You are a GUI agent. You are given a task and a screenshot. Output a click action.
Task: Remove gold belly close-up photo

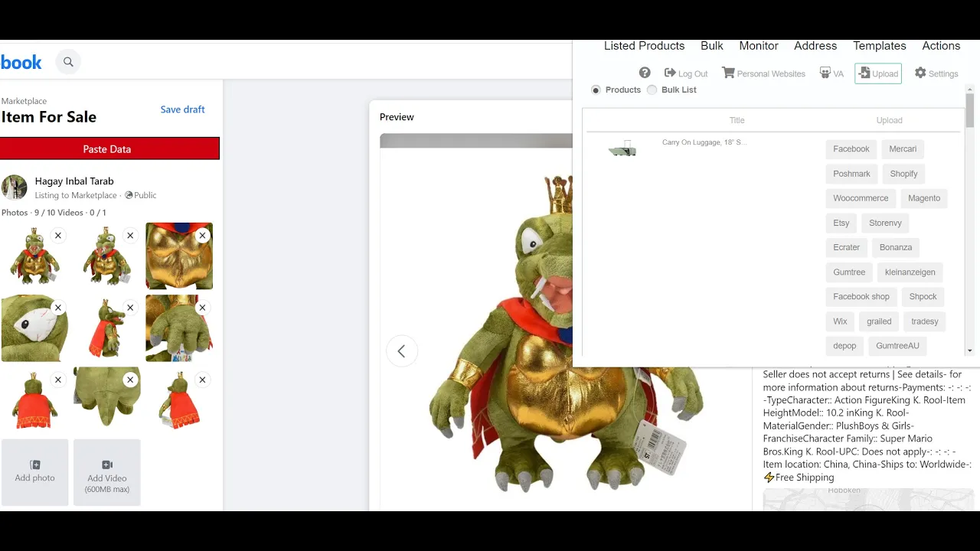click(202, 236)
